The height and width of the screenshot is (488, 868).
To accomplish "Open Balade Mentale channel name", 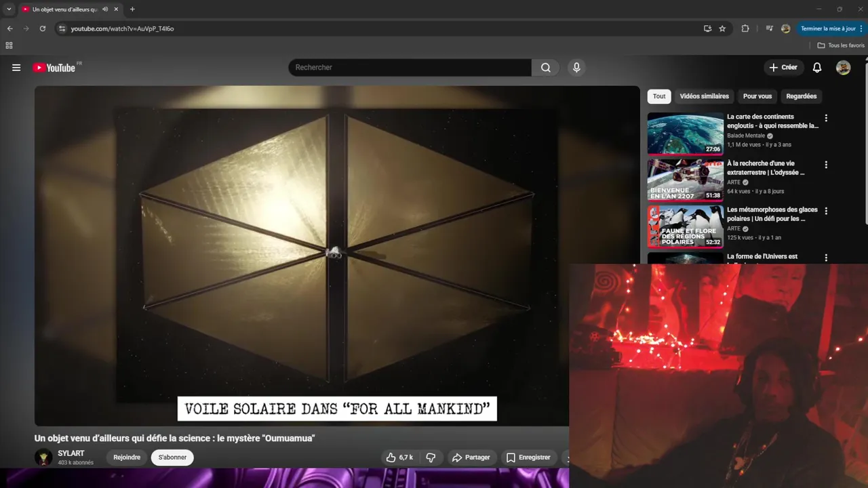I will [746, 136].
